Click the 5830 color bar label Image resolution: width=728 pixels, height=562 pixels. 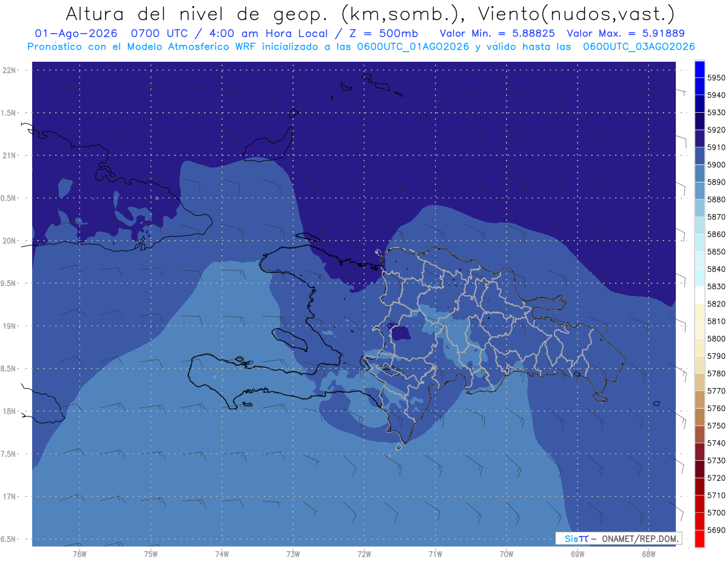tap(716, 287)
